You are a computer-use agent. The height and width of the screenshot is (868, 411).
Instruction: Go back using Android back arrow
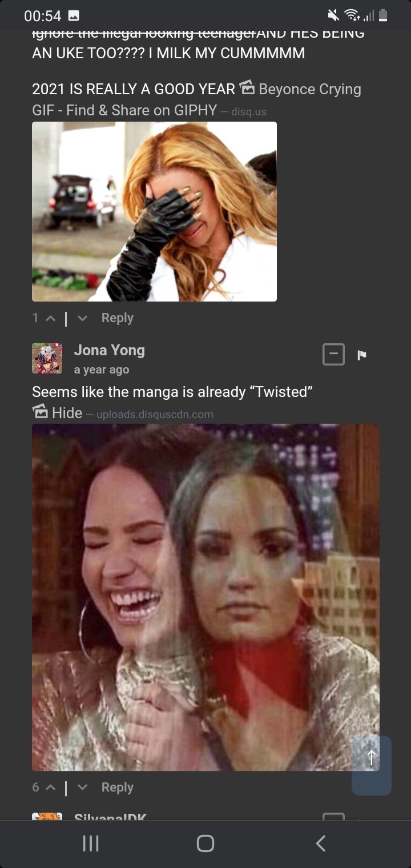click(320, 843)
